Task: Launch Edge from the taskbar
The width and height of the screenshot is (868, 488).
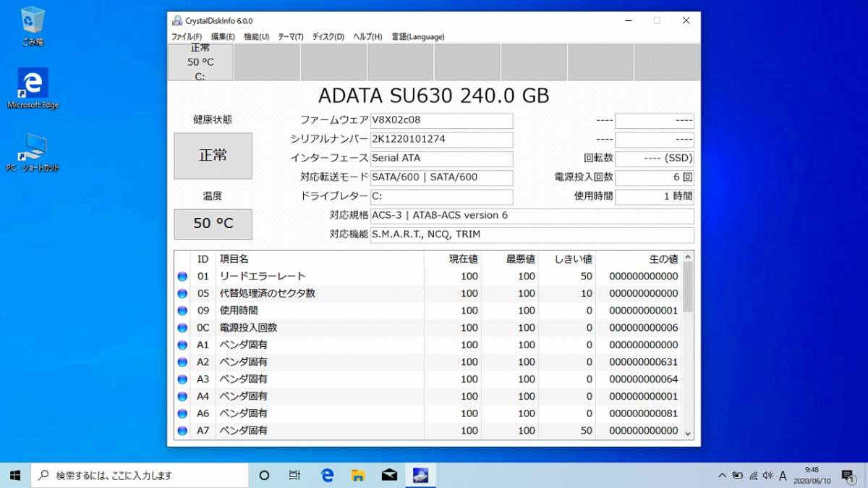Action: point(327,476)
